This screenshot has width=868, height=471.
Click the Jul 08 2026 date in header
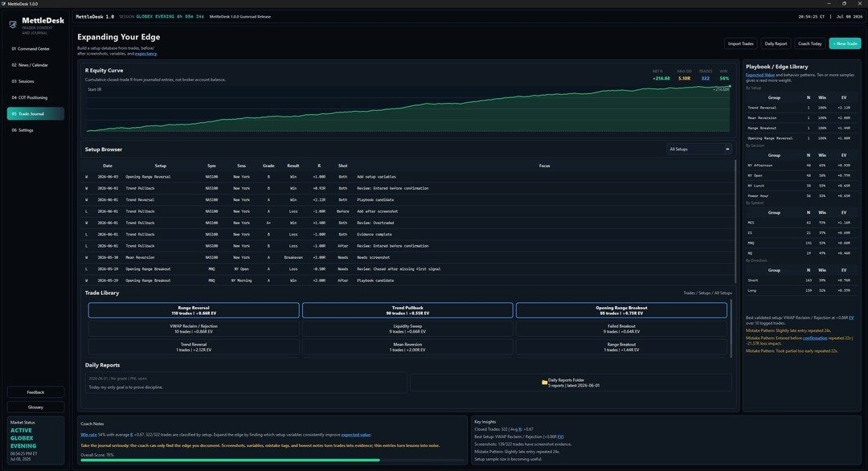850,17
